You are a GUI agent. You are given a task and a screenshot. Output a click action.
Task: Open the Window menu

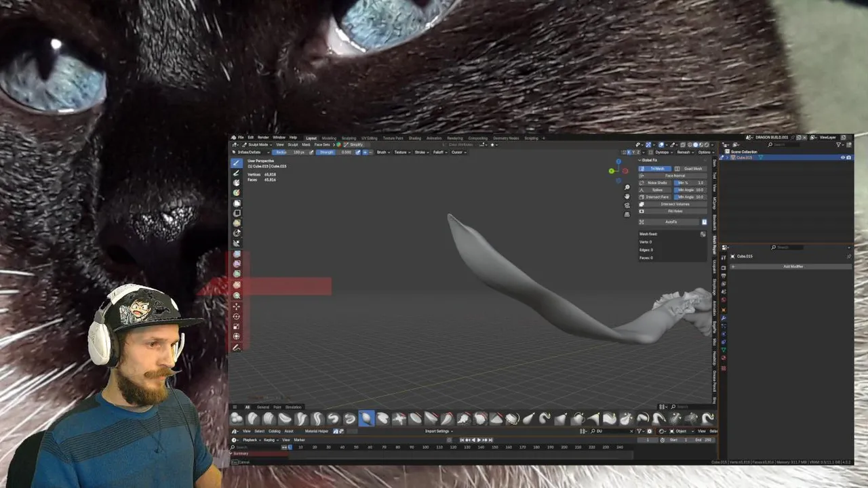pos(279,138)
